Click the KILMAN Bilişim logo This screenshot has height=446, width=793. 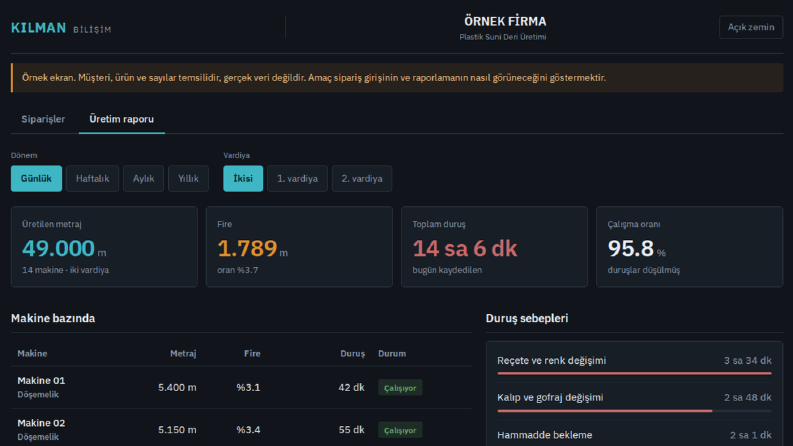61,28
